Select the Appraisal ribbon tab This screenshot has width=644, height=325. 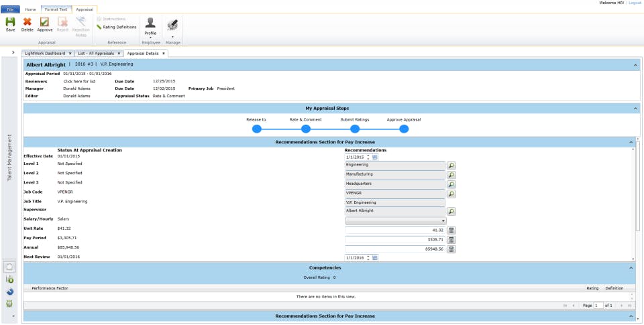pyautogui.click(x=85, y=9)
